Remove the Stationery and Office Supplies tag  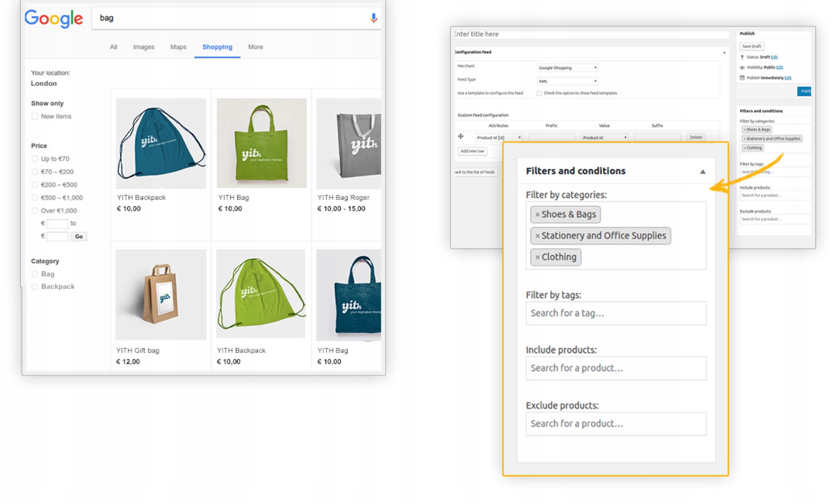[537, 236]
